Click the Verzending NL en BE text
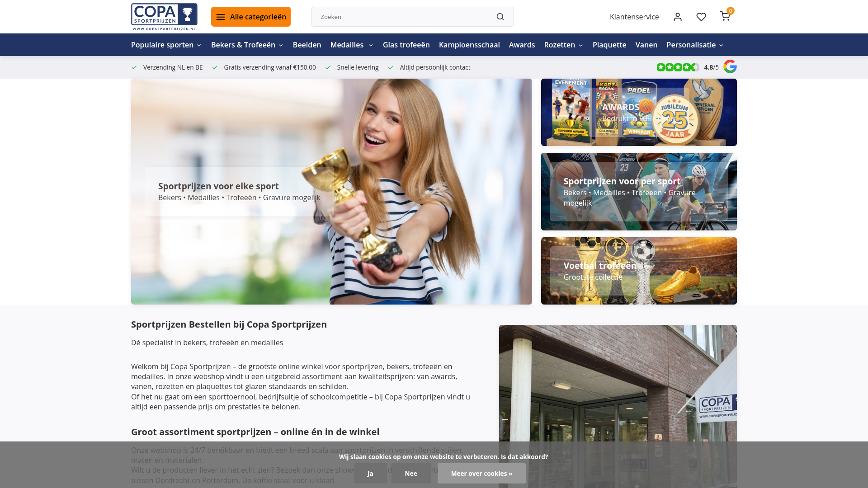The image size is (868, 488). coord(173,67)
